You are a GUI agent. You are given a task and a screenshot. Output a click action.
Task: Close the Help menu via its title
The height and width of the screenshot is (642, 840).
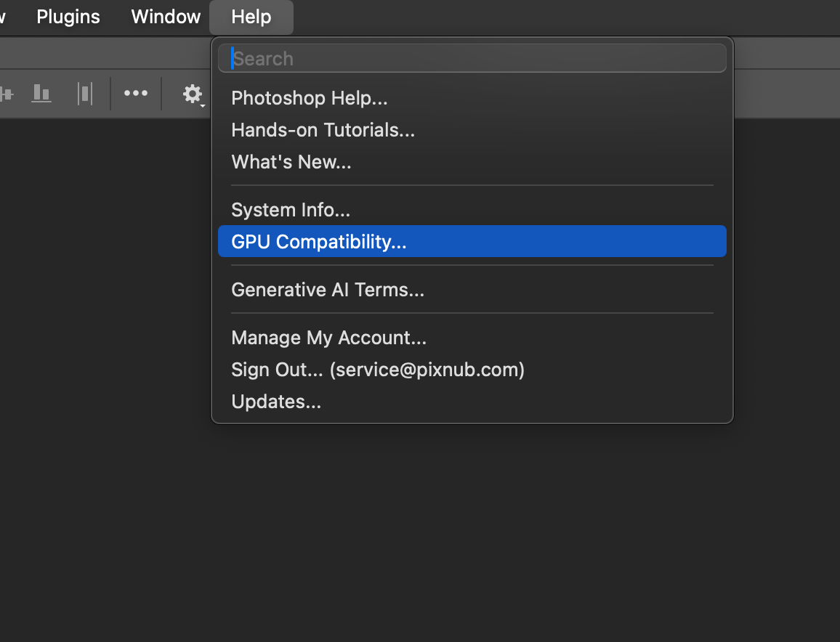[251, 17]
